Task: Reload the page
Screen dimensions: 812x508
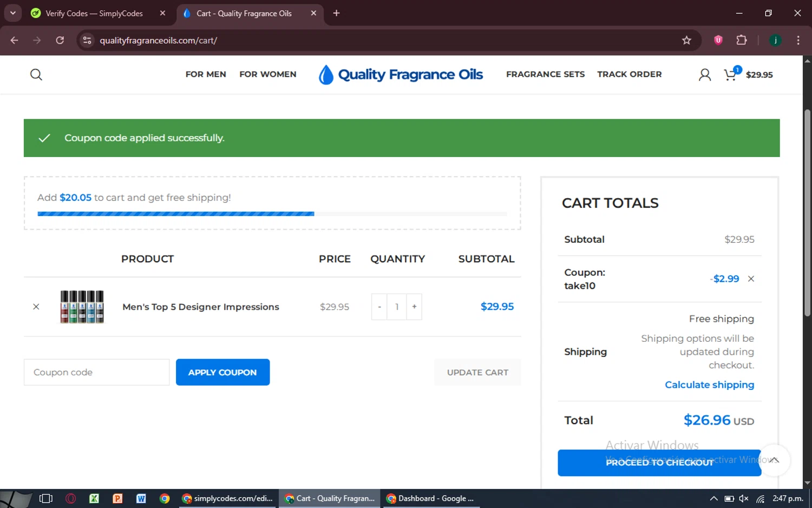Action: pos(60,40)
